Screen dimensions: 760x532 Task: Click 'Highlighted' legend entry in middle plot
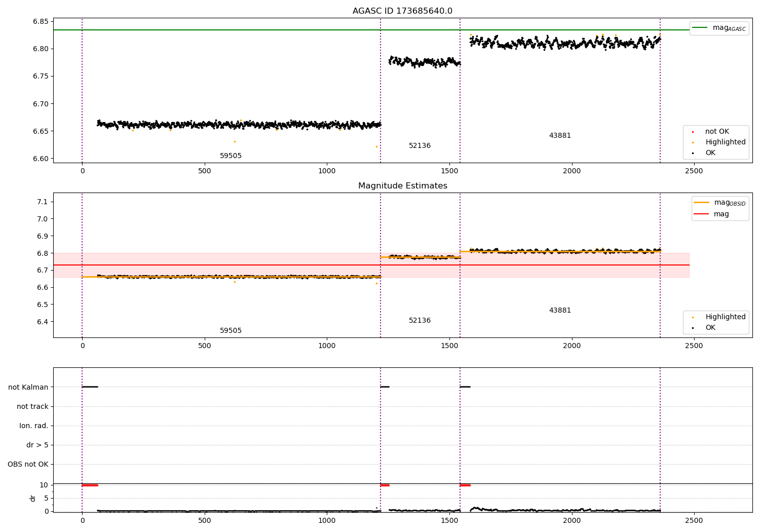click(719, 317)
